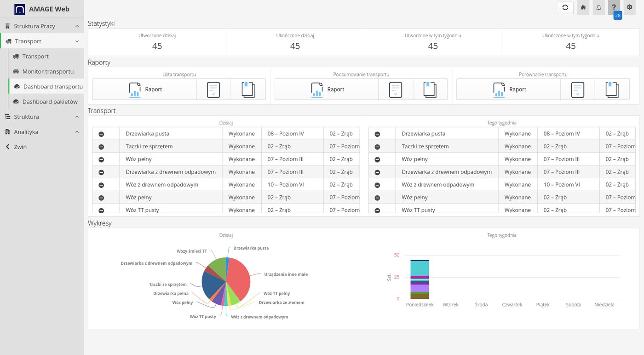Open bookmark pages icon under Lista transportu
The image size is (644, 355).
248,89
